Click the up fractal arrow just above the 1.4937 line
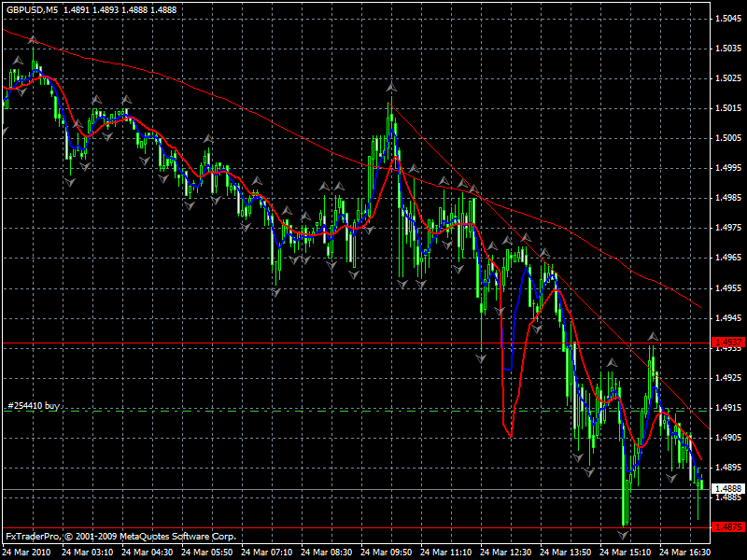The height and width of the screenshot is (560, 747). tap(653, 336)
